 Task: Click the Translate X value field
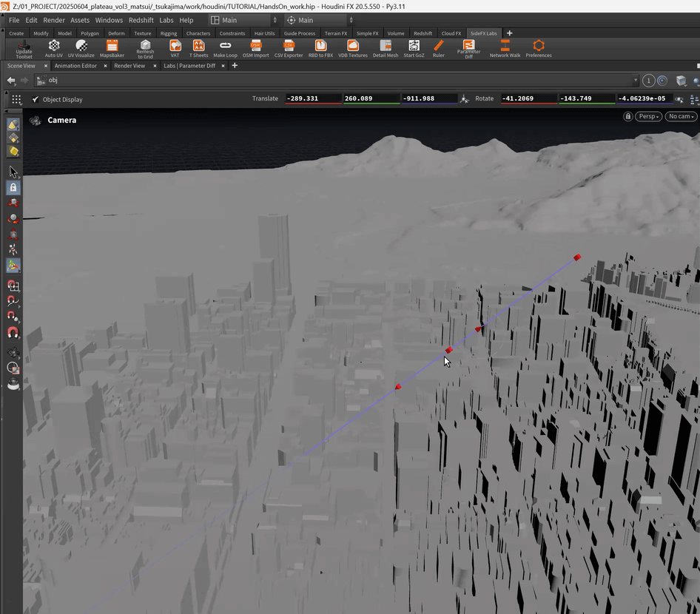[x=312, y=98]
